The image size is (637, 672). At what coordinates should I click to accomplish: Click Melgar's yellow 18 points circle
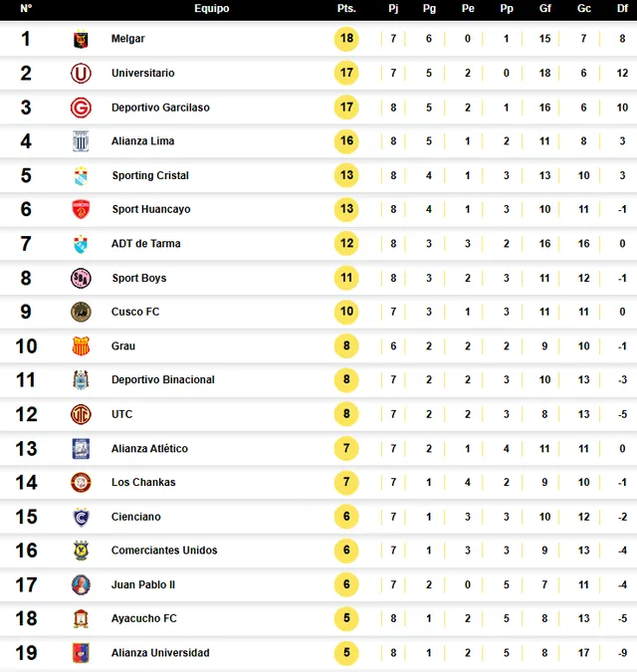tap(346, 39)
